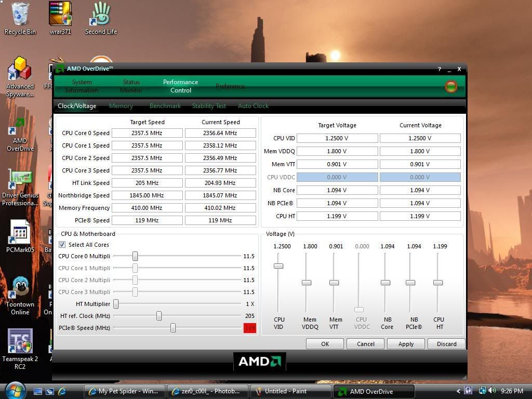Click the round orange status indicator icon

tap(451, 86)
